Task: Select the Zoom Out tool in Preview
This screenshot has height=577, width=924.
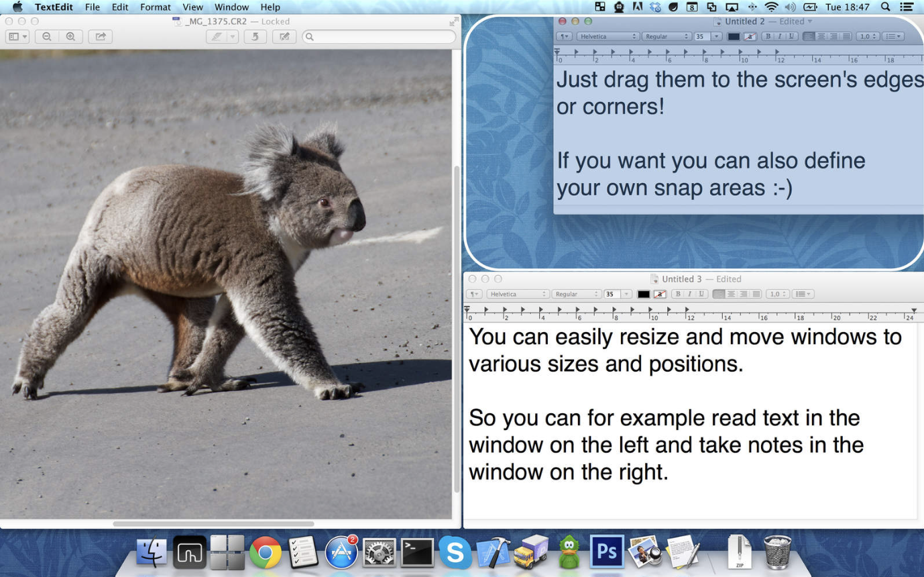Action: tap(46, 37)
